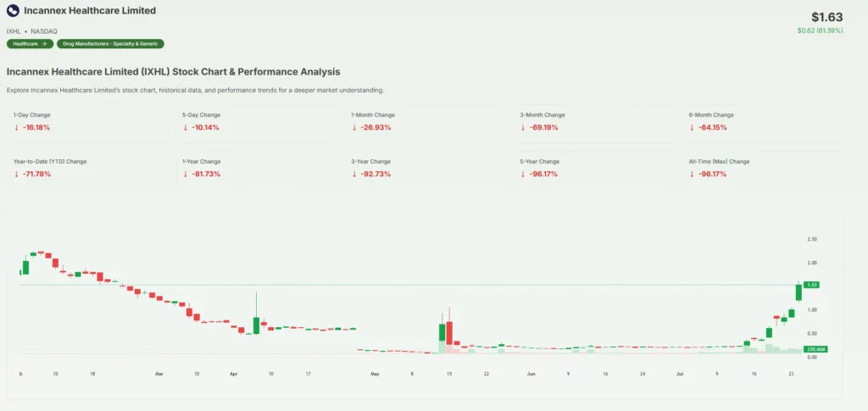Click the -81.73% value
Screen dimensions: 868x411
click(x=206, y=175)
